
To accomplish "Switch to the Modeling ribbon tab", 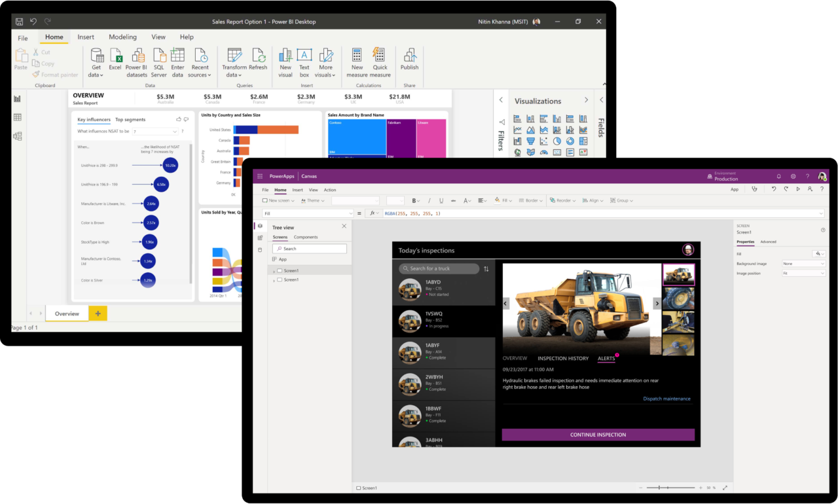I will click(x=122, y=37).
